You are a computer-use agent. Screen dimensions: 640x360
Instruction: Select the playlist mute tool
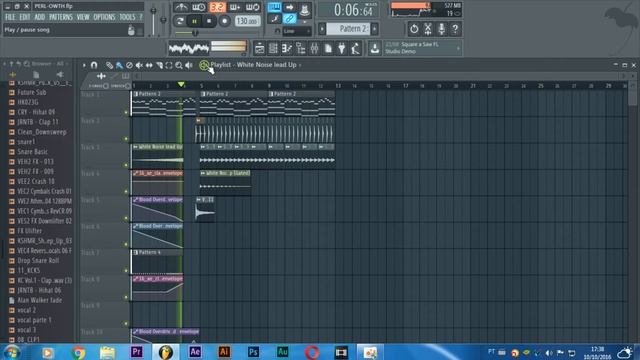[139, 65]
